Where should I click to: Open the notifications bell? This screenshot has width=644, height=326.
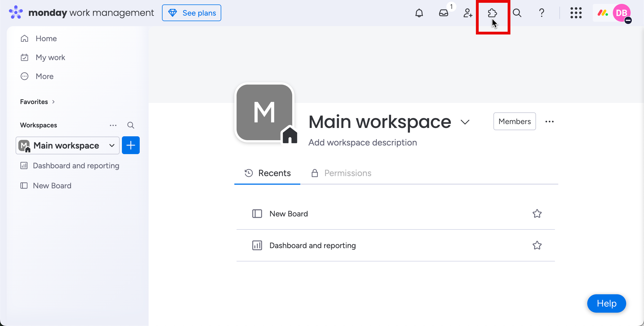419,13
